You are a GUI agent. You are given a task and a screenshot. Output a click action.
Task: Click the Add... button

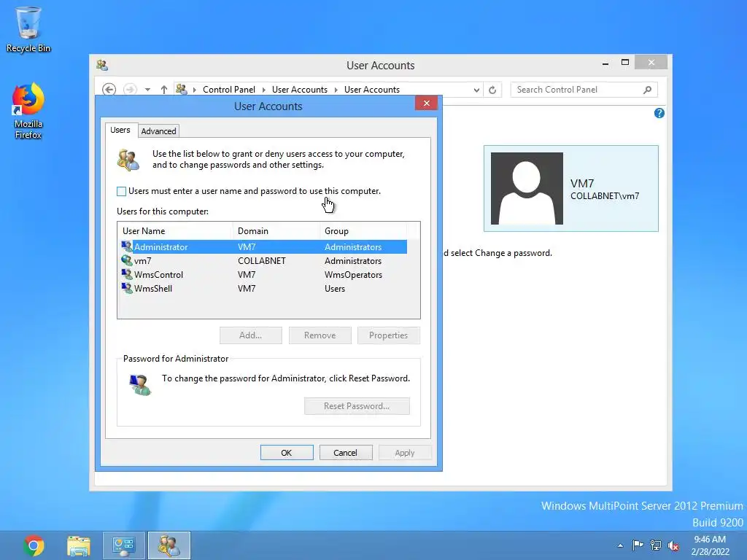(251, 335)
